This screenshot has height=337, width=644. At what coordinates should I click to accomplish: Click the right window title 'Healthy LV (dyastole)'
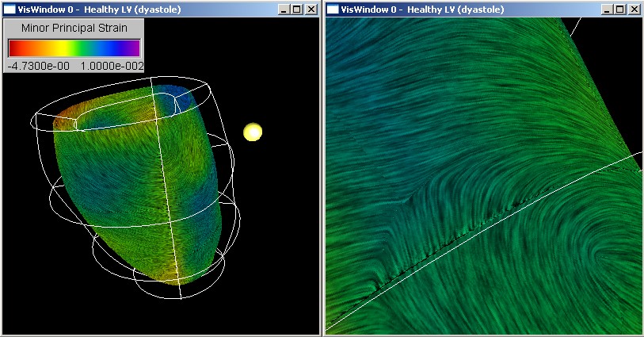point(455,9)
